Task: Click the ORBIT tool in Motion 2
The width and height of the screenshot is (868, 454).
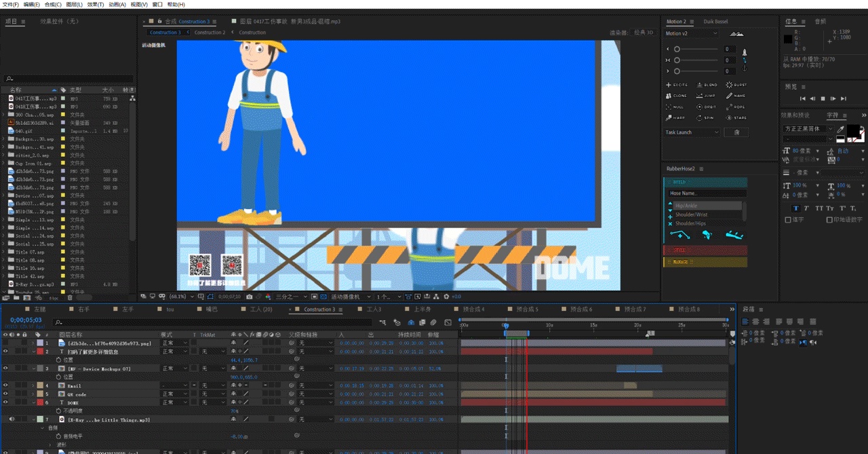Action: click(x=707, y=107)
